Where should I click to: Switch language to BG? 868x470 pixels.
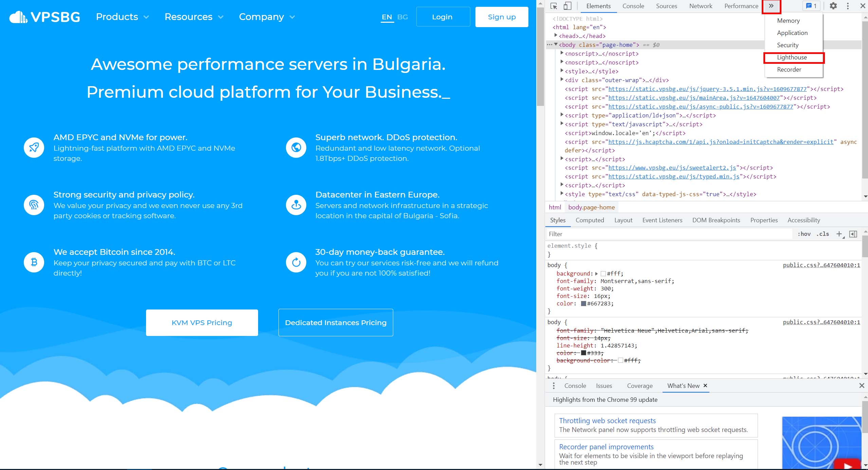tap(402, 17)
